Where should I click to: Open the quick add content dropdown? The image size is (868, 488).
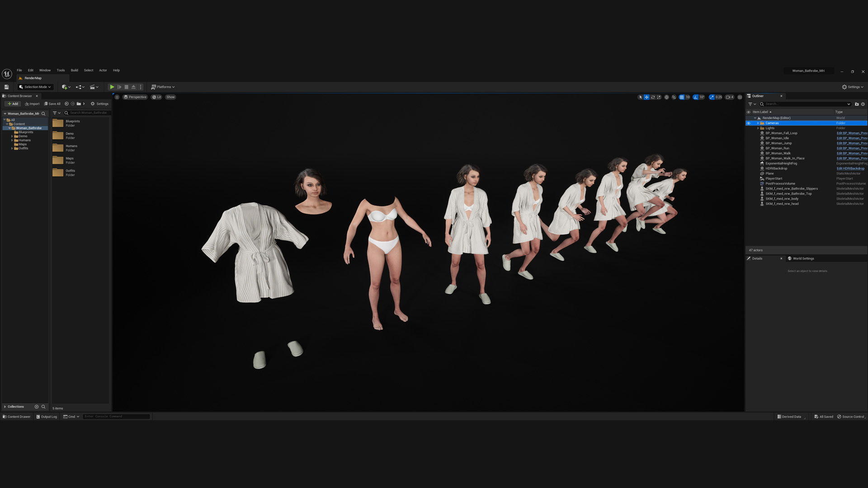tap(66, 87)
